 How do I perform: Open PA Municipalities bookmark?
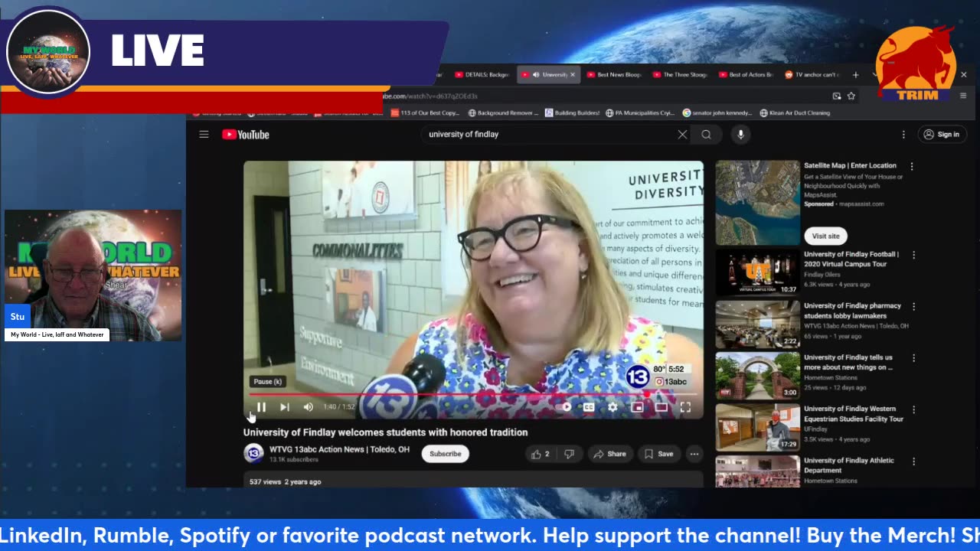point(640,113)
